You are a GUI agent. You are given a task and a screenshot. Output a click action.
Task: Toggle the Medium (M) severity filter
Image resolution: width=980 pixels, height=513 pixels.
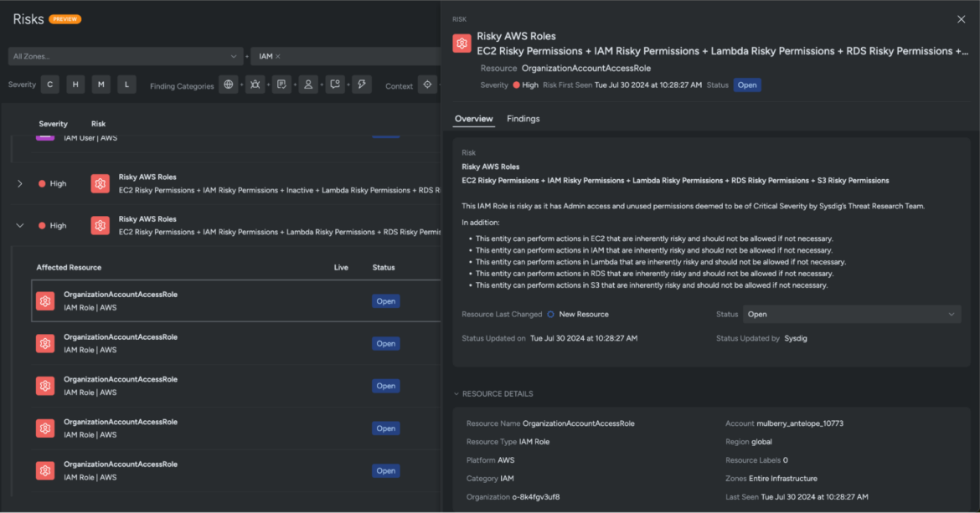101,85
